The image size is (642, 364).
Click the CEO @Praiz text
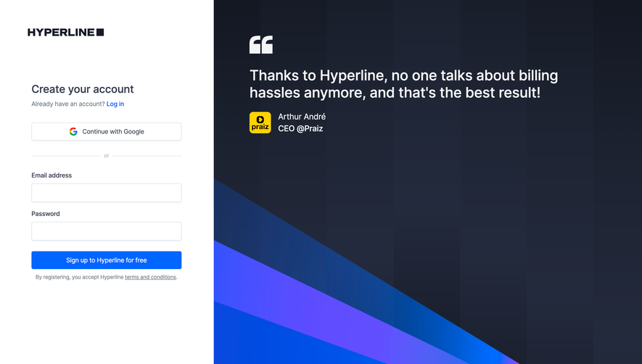coord(300,128)
